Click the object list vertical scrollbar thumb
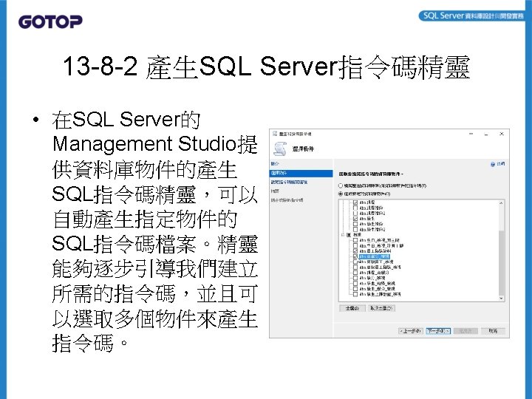 [x=501, y=262]
